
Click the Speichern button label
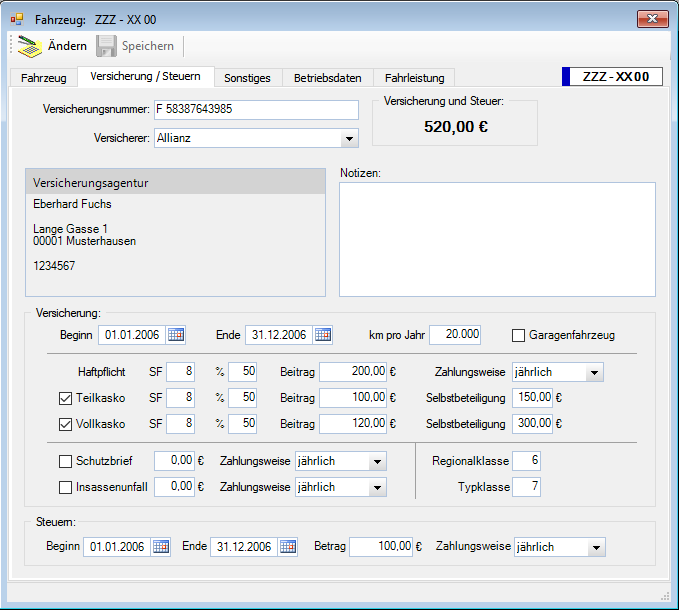148,46
